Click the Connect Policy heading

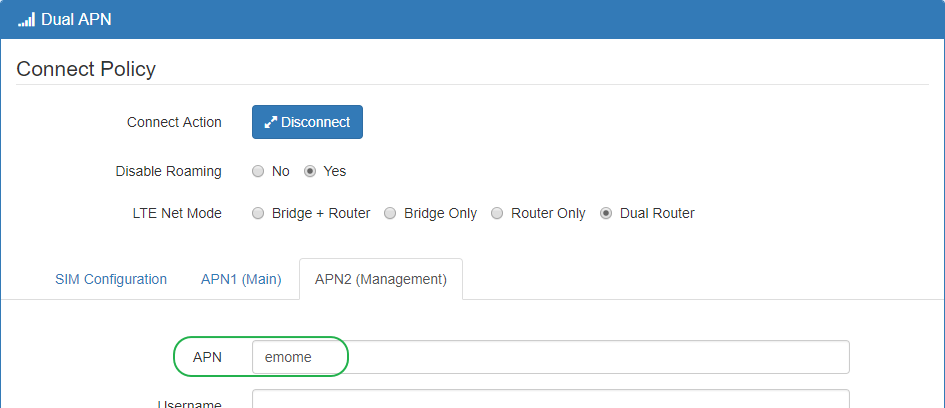[x=86, y=69]
